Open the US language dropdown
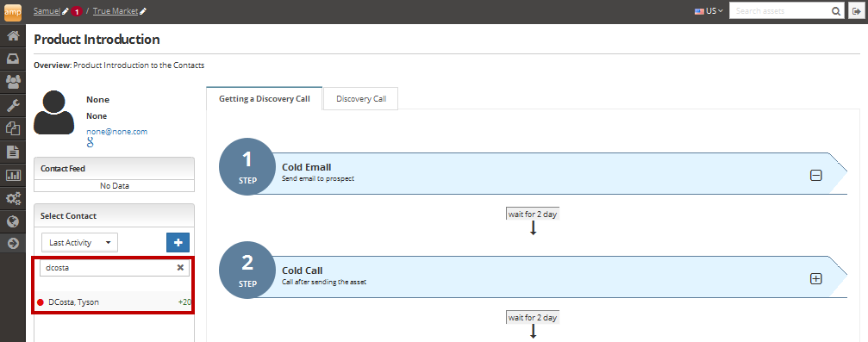868x342 pixels. click(x=709, y=11)
